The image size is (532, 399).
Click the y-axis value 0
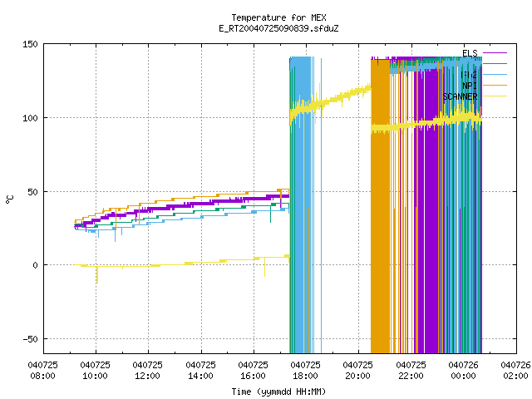35,265
